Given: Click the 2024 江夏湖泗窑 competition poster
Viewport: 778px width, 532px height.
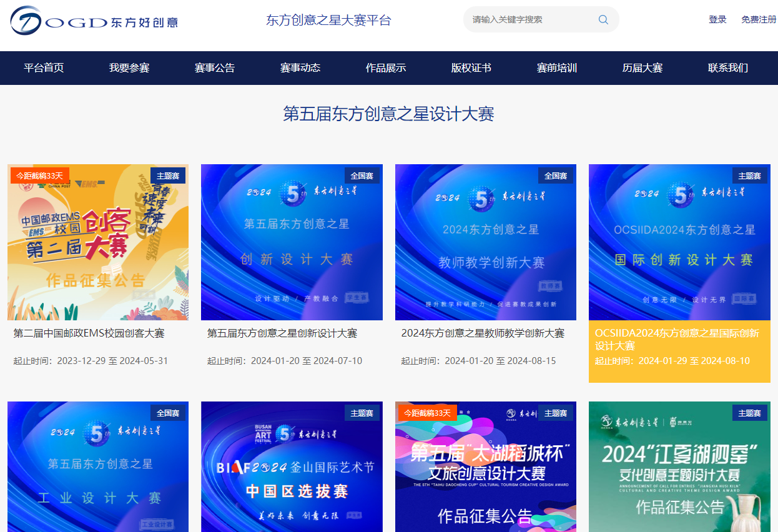Looking at the screenshot, I should click(679, 467).
